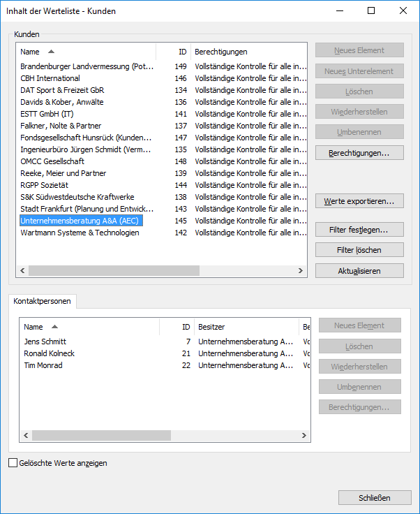Viewport: 420px width, 514px height.
Task: Select customer CBH International
Action: click(50, 78)
